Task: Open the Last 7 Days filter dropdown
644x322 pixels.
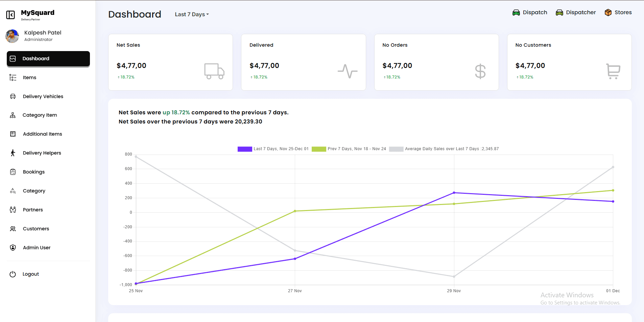Action: coord(191,14)
